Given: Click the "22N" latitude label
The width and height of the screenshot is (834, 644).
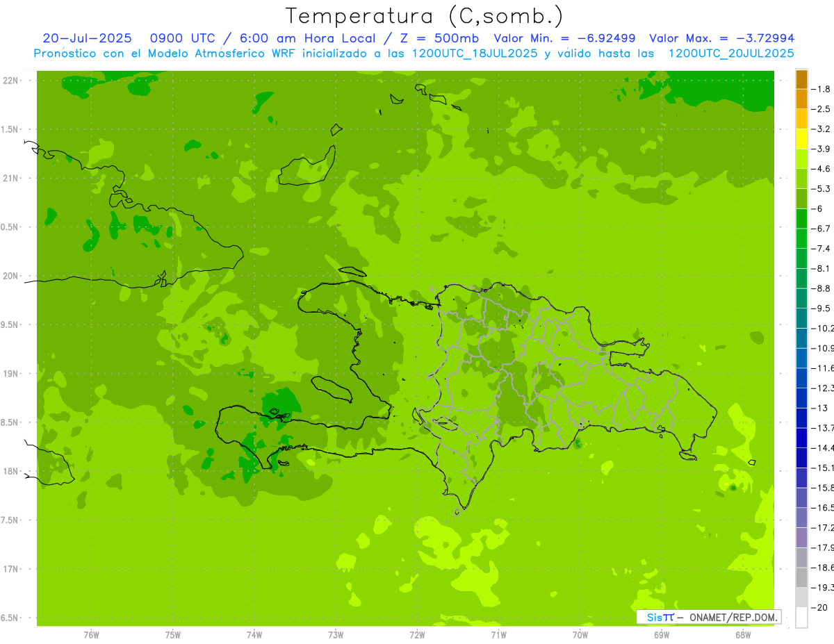Looking at the screenshot, I should [x=10, y=81].
